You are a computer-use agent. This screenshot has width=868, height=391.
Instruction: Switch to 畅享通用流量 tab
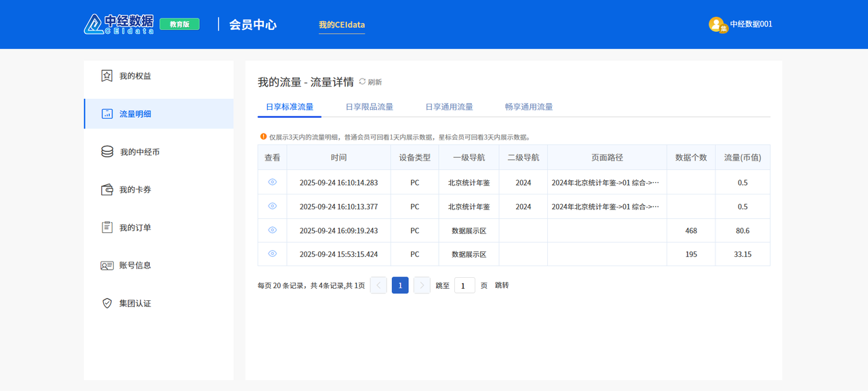coord(528,107)
